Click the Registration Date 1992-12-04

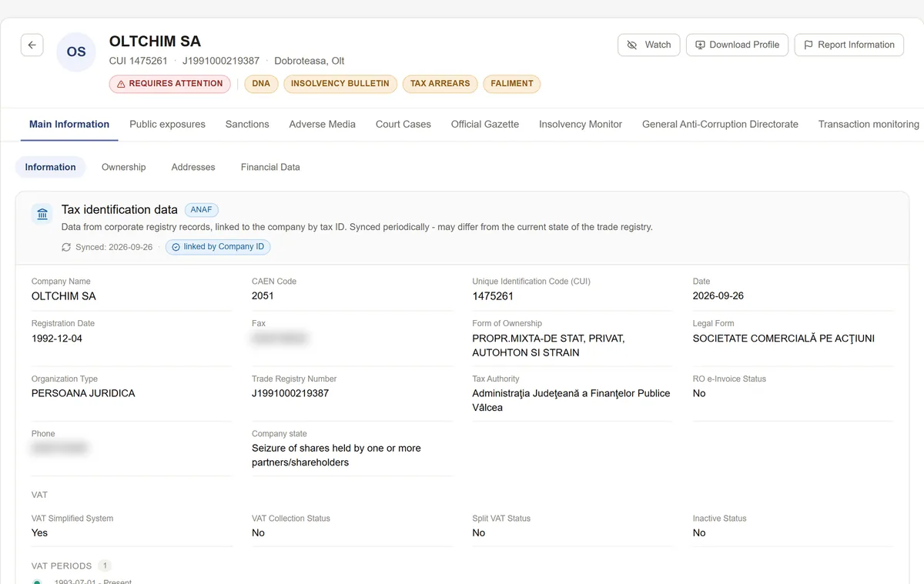[x=57, y=339]
